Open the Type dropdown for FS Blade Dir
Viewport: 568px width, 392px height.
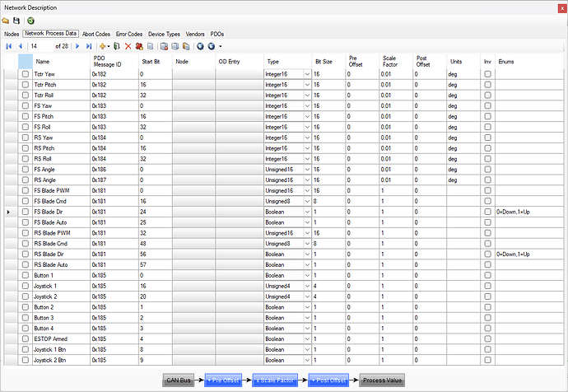pos(307,212)
